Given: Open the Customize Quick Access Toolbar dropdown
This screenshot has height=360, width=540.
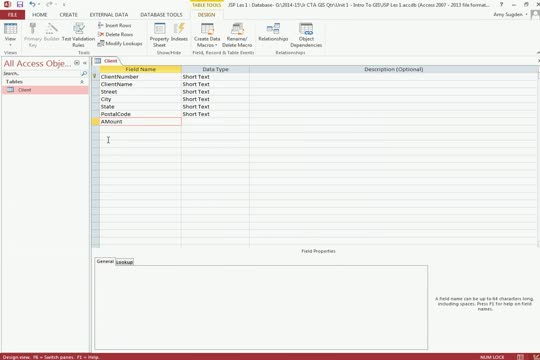Looking at the screenshot, I should point(64,4).
